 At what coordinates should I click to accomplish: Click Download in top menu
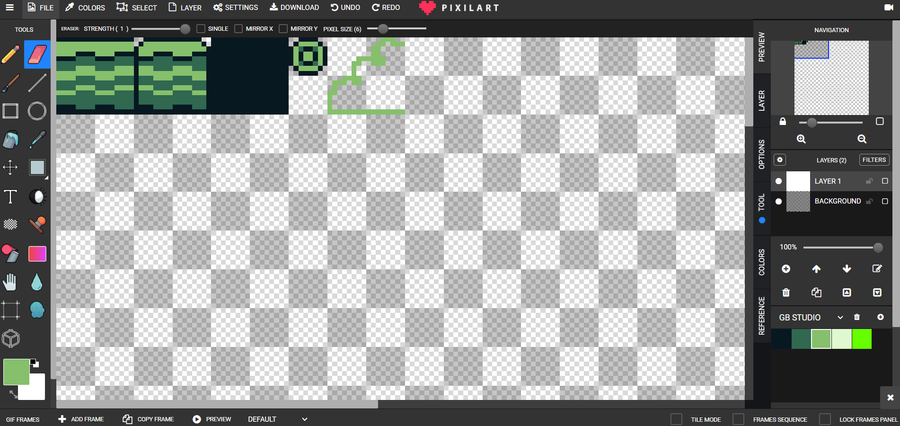[294, 7]
